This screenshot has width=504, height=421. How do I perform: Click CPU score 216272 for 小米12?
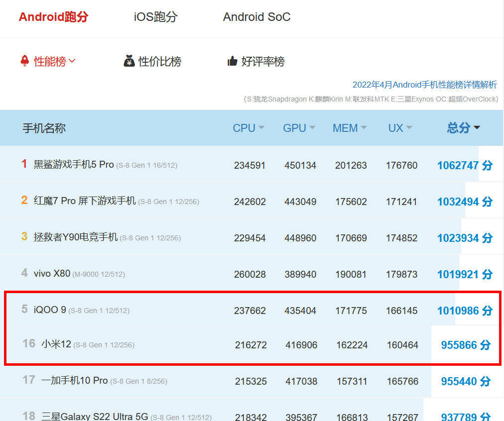point(251,345)
